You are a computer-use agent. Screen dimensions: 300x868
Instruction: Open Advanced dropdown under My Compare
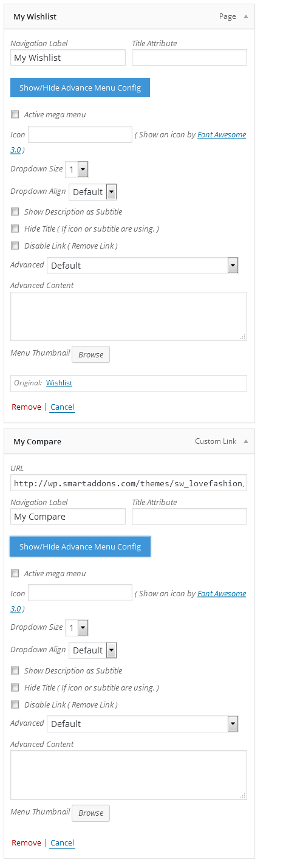click(x=143, y=724)
